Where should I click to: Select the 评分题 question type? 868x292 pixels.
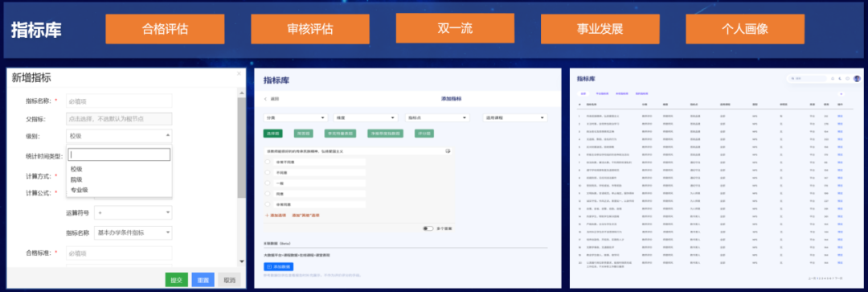click(424, 134)
